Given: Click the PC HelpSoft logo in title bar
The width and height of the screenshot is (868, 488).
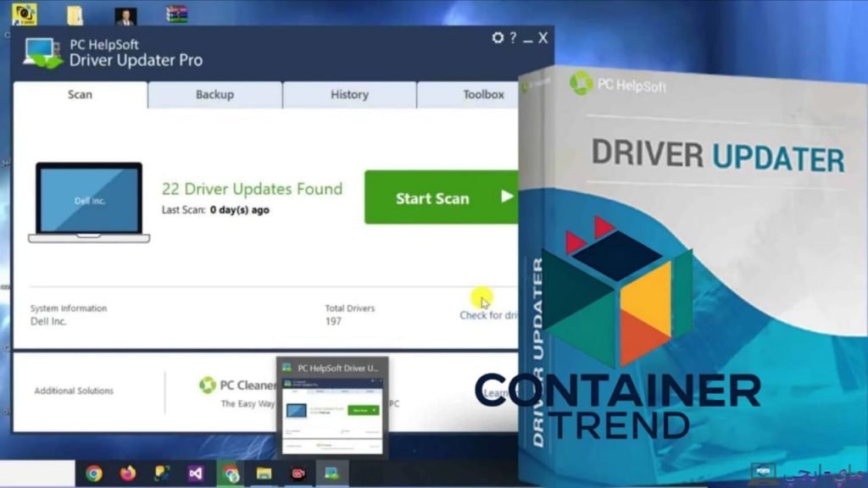Looking at the screenshot, I should [43, 53].
